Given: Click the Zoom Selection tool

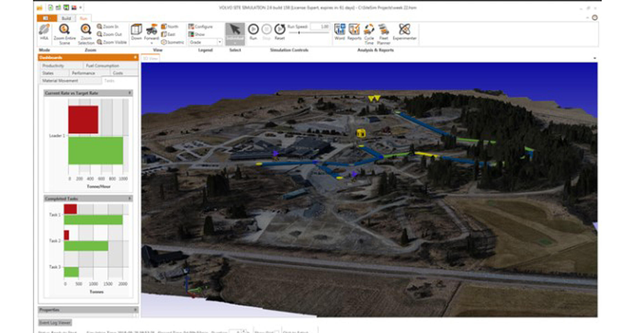Looking at the screenshot, I should [86, 29].
